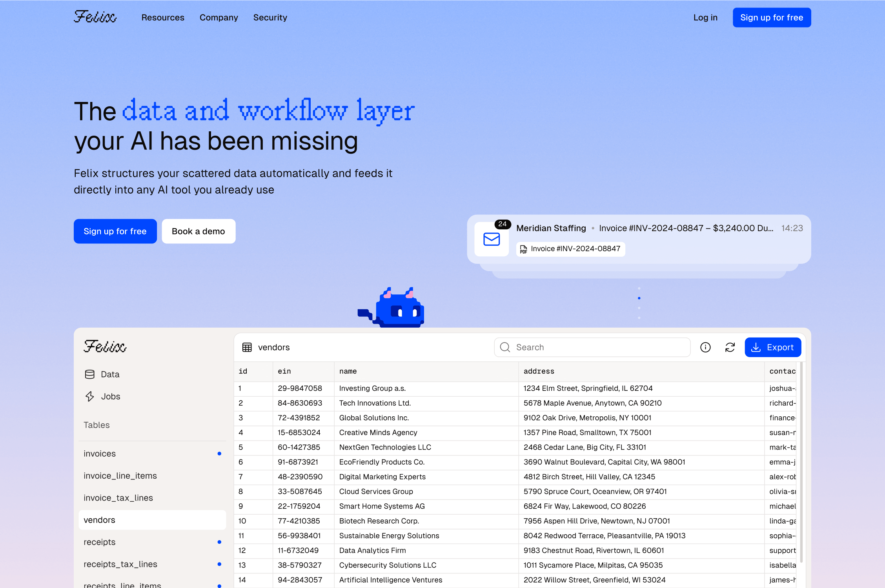Click the Meridian Staffing email sender name
The height and width of the screenshot is (588, 885).
(551, 228)
